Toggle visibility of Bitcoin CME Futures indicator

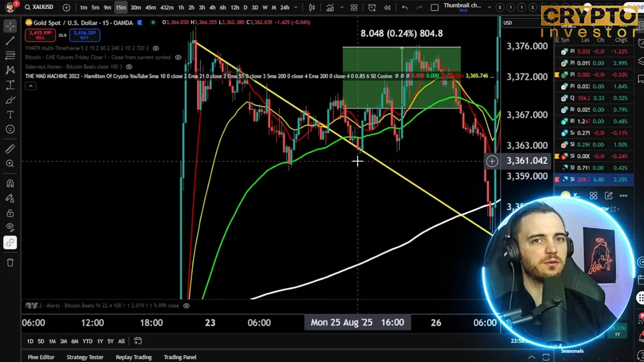tap(178, 57)
